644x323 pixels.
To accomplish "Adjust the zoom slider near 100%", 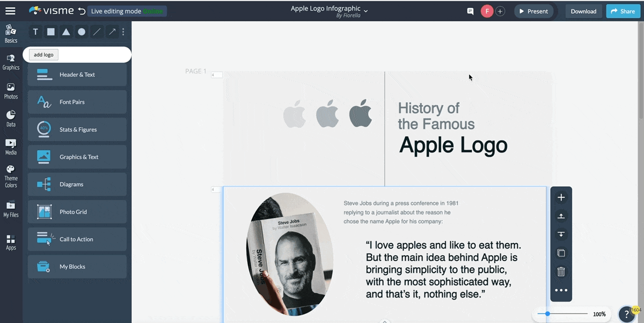I will coord(546,314).
